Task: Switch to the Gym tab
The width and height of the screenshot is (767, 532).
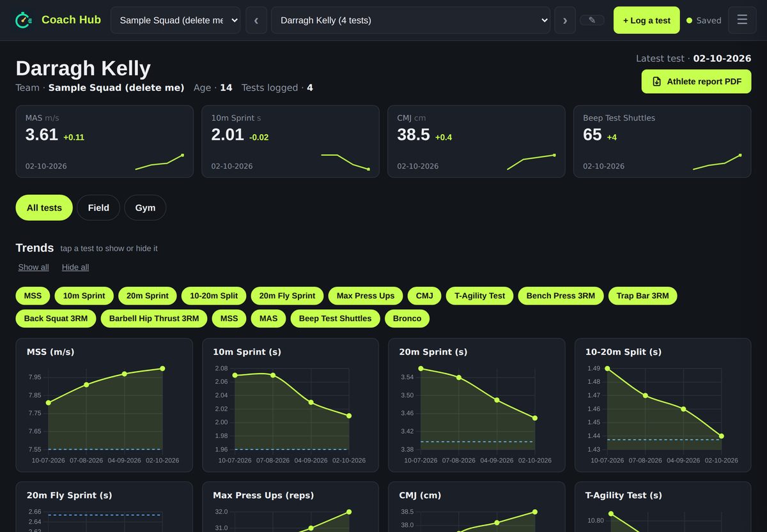Action: 145,208
